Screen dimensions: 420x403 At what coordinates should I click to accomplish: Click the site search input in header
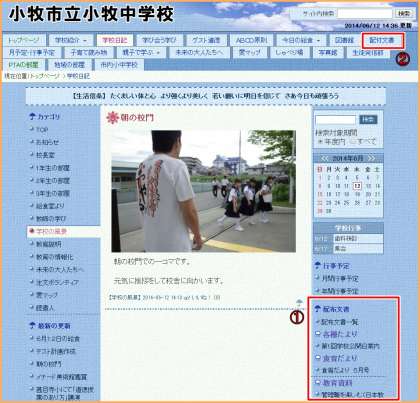[x=364, y=14]
